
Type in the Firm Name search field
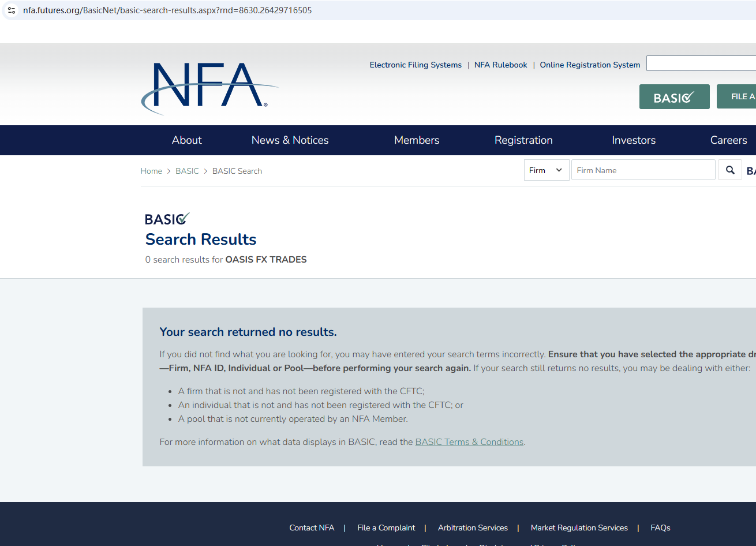643,170
